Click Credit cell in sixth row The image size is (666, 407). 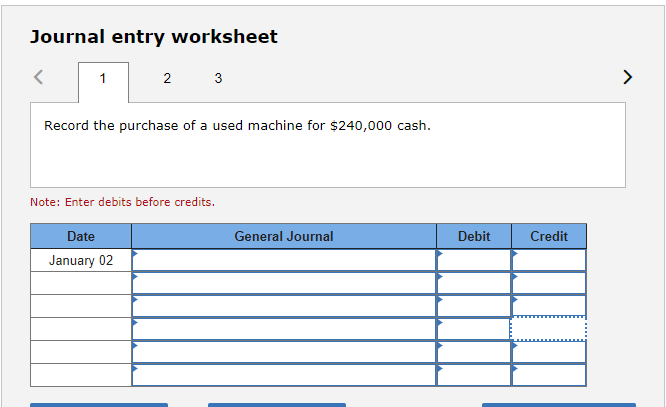(549, 375)
